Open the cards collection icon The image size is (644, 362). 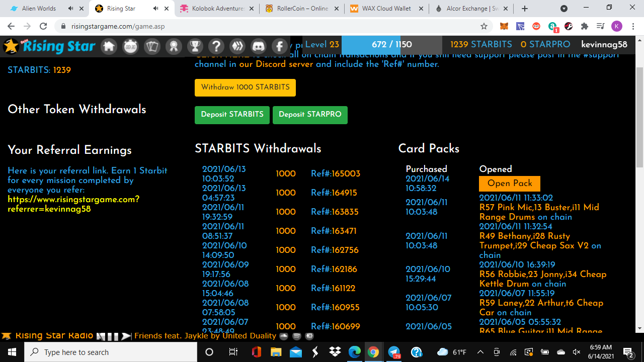[152, 46]
